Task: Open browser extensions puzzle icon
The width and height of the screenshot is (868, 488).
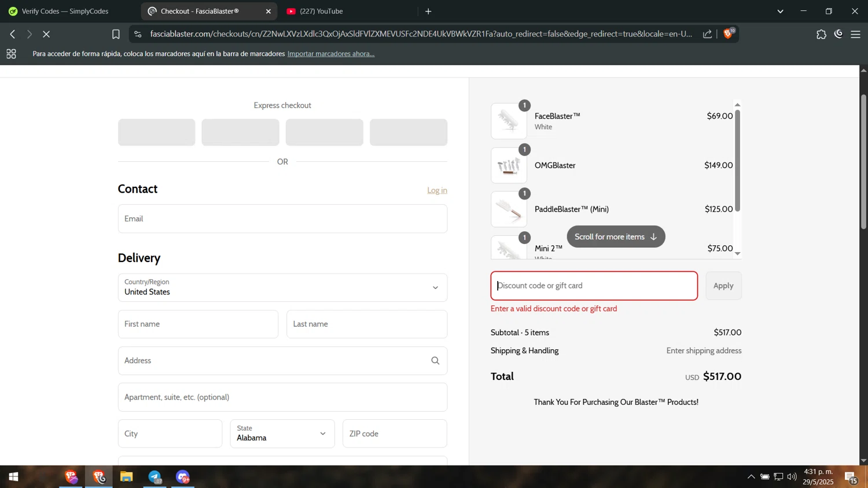Action: pos(821,34)
